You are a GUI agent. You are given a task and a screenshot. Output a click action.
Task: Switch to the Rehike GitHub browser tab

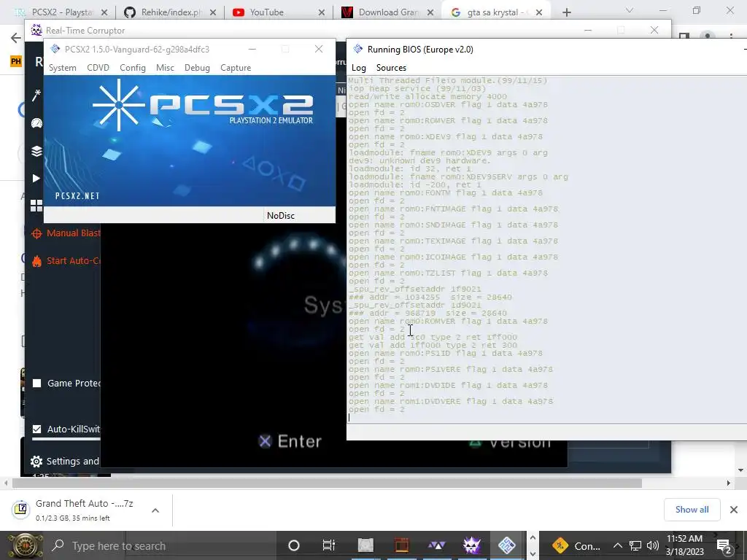tap(169, 12)
